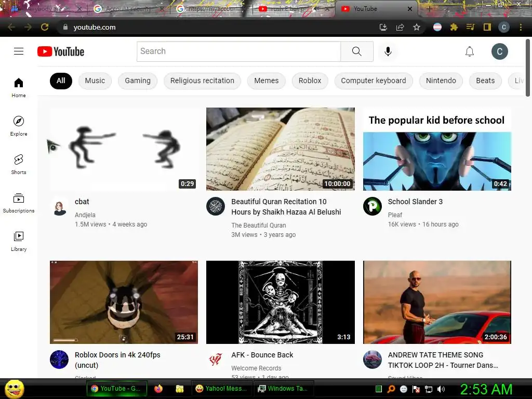
Task: Open Subscriptions in the sidebar
Action: (x=19, y=203)
